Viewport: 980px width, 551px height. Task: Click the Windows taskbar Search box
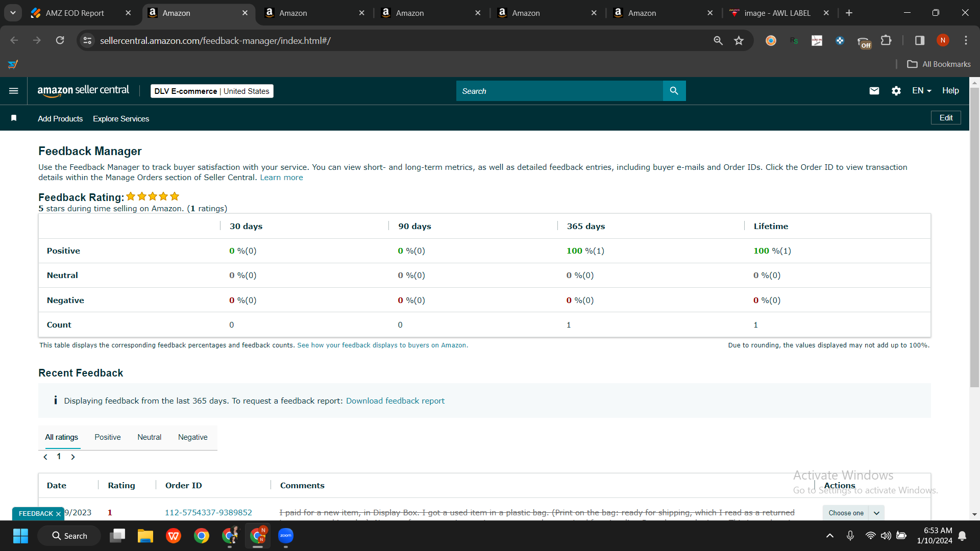point(69,536)
